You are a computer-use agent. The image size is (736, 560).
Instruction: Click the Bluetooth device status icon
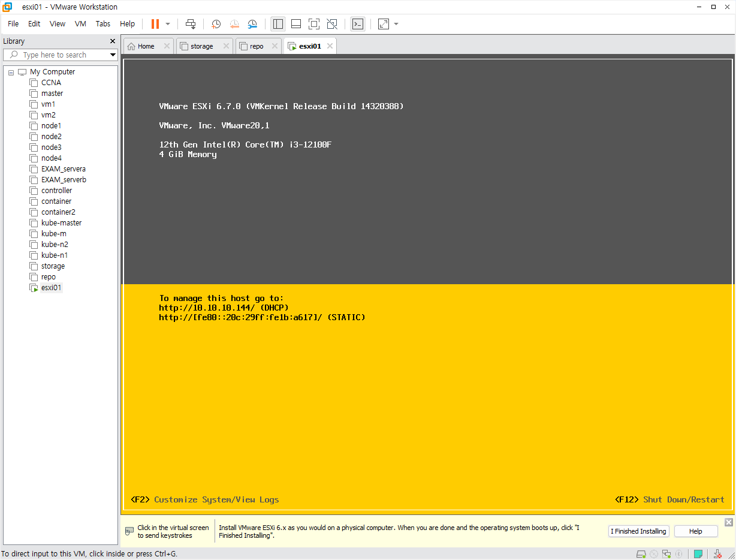click(678, 554)
